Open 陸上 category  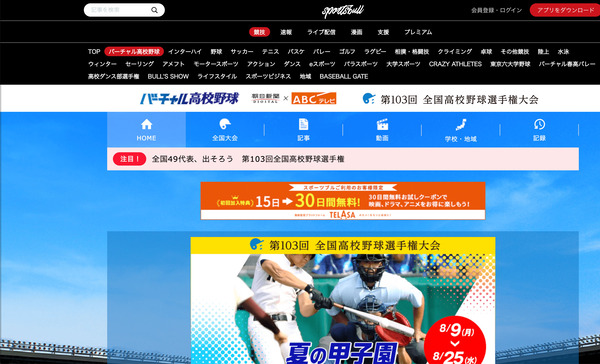pyautogui.click(x=543, y=52)
